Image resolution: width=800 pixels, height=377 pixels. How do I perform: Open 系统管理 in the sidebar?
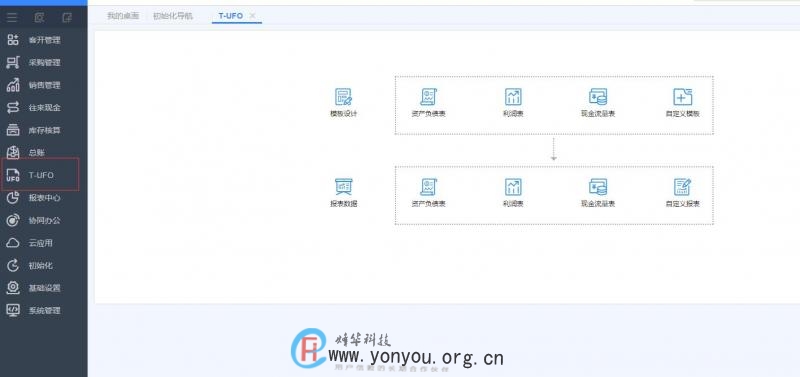[34, 310]
